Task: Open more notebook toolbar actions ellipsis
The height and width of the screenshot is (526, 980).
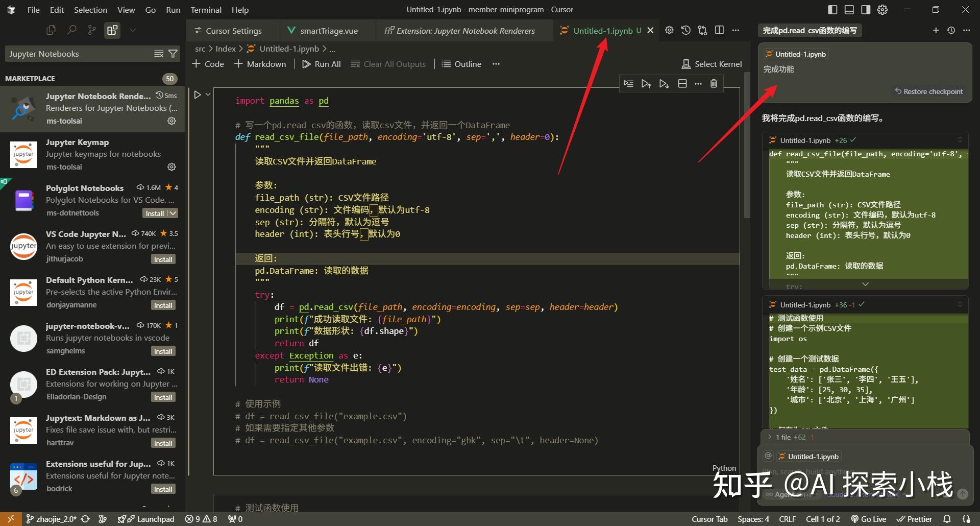Action: [496, 64]
